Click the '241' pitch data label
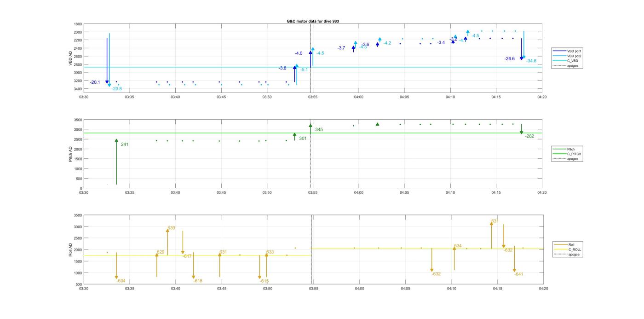Viewport: 644px width, 319px height. (x=125, y=145)
